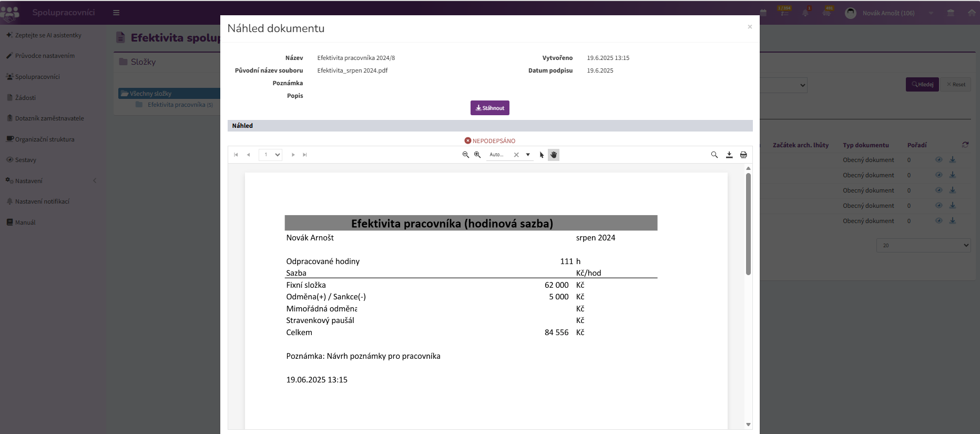Open the page number dropdown

tap(271, 155)
